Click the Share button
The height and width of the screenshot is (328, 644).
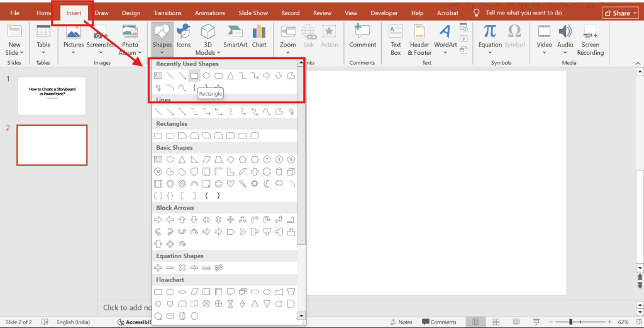point(620,13)
